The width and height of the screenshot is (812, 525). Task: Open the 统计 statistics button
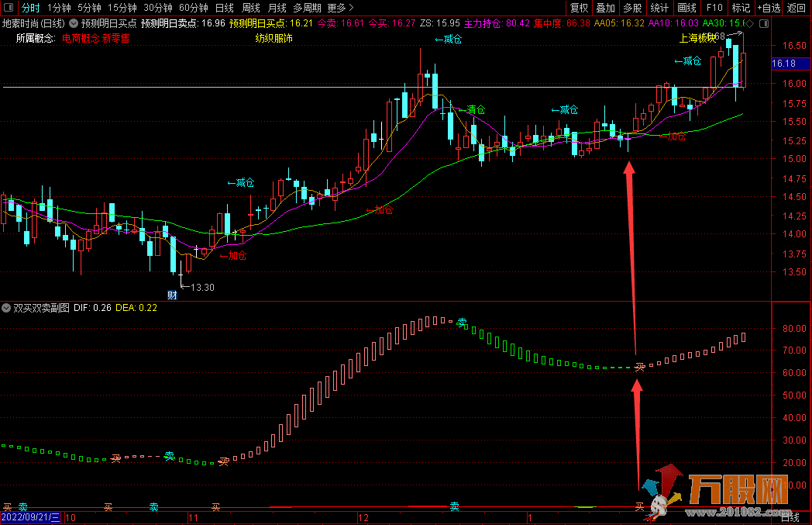(x=659, y=8)
